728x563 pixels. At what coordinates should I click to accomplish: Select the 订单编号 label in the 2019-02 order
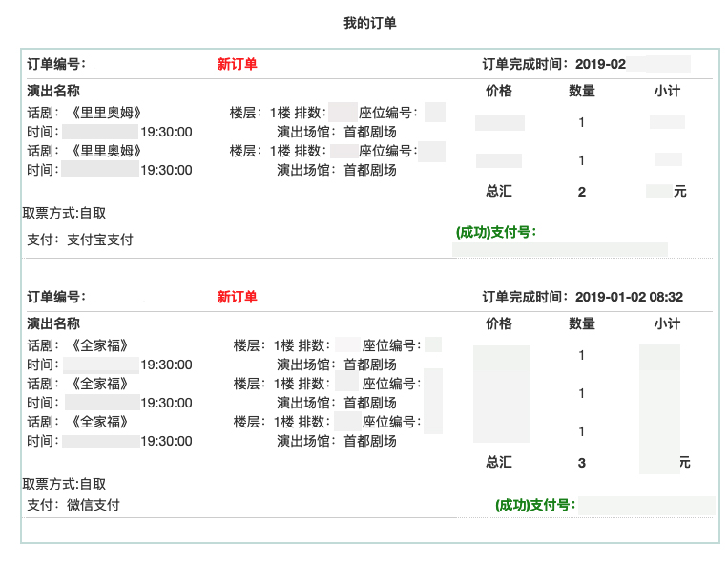point(56,64)
